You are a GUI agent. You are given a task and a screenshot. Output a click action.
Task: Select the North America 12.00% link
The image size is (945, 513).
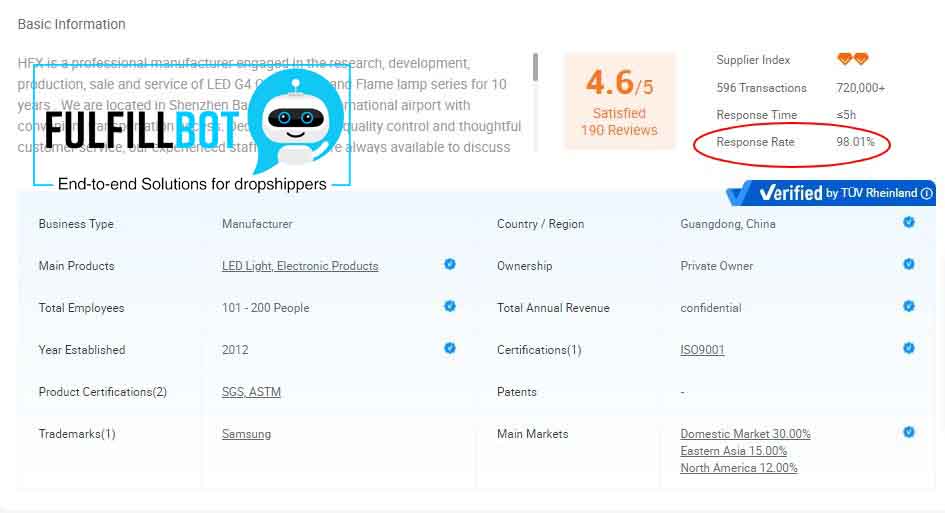click(x=738, y=468)
